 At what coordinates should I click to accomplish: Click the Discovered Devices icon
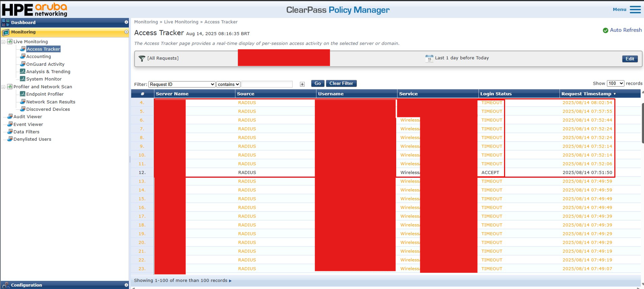coord(23,109)
